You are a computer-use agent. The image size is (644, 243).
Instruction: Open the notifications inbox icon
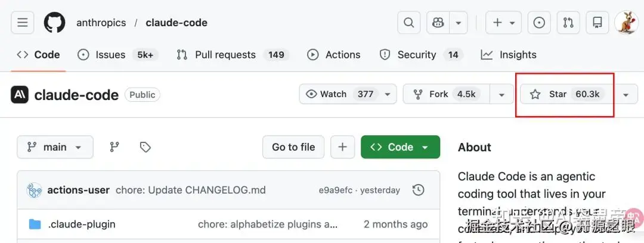(x=597, y=23)
